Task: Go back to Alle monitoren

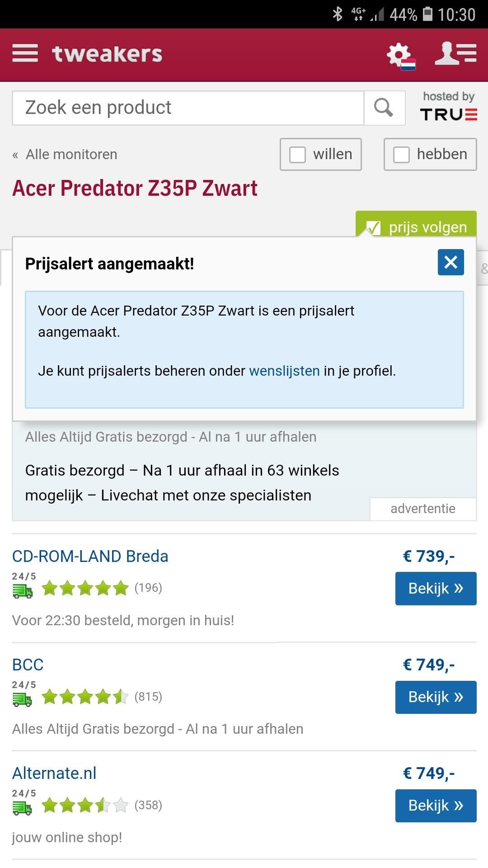Action: pyautogui.click(x=71, y=155)
